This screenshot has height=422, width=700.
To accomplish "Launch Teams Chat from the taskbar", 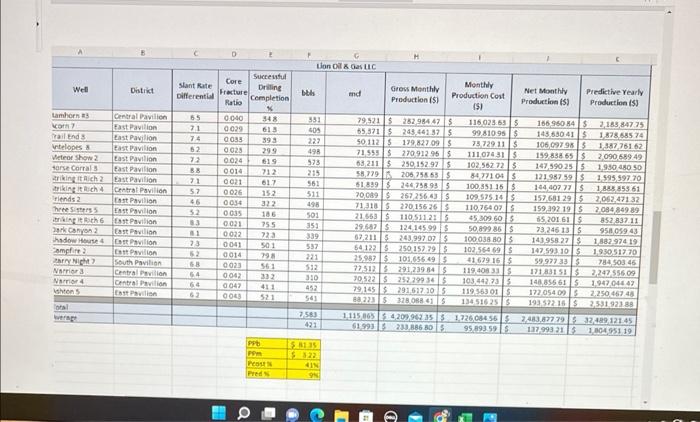I will click(292, 414).
